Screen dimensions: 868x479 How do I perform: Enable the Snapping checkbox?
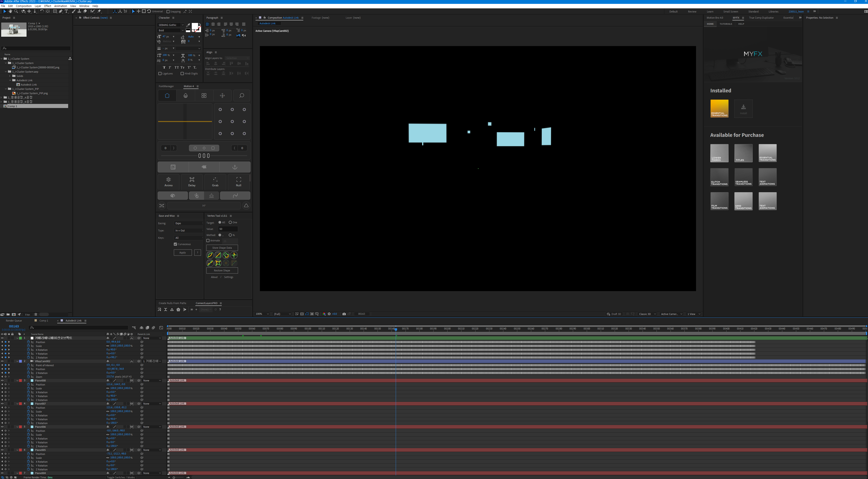[x=168, y=11]
